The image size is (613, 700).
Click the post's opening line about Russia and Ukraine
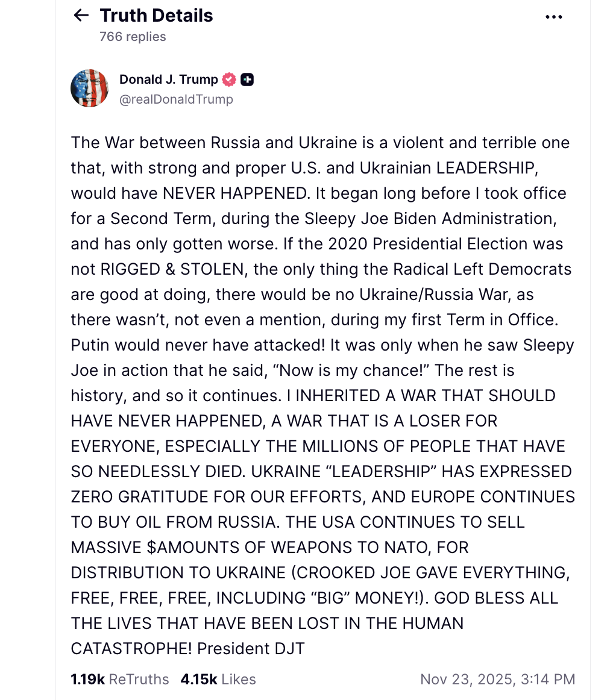click(x=319, y=143)
